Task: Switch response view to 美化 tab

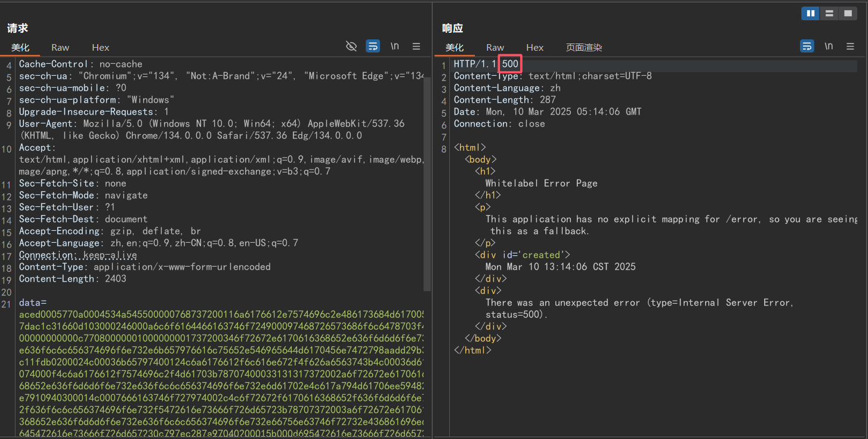Action: pos(454,48)
